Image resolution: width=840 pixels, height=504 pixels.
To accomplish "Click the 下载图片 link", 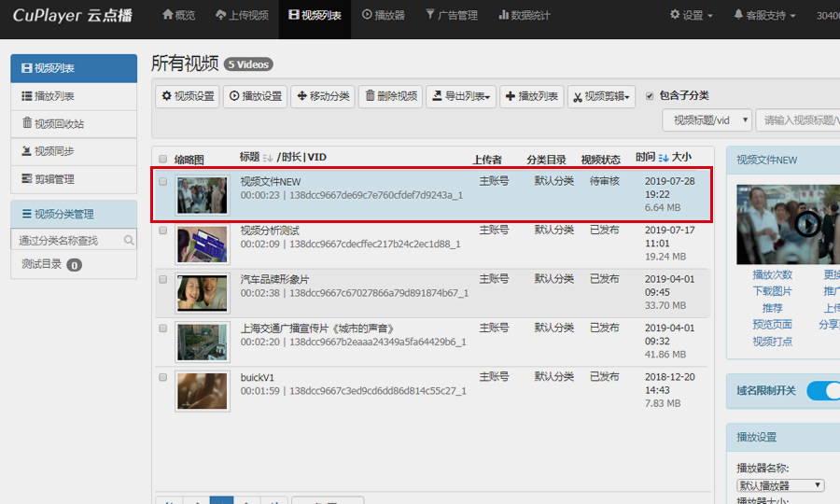I will [772, 291].
